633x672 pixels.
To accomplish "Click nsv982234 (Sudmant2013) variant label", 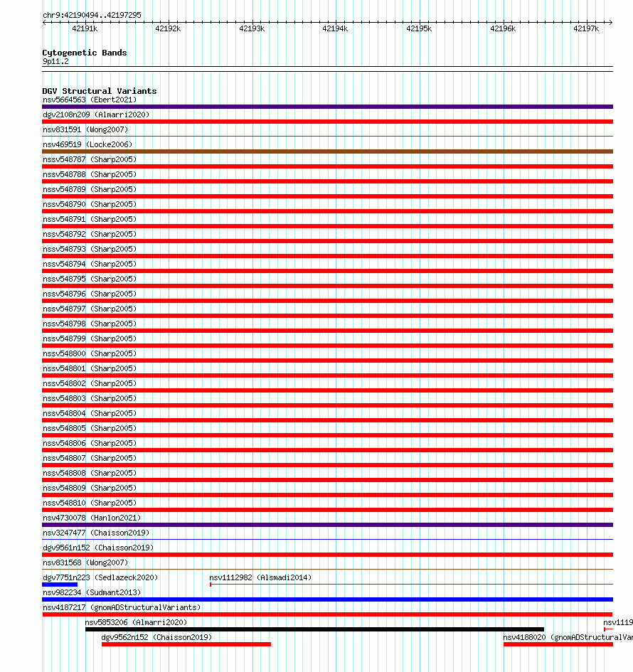I will pyautogui.click(x=92, y=593).
